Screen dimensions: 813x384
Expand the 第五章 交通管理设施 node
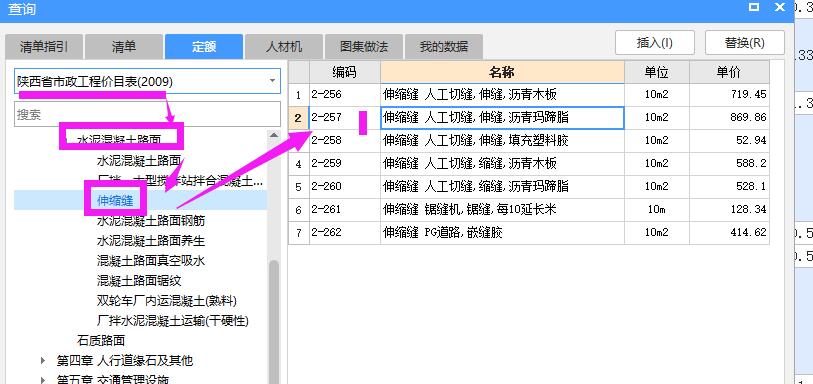43,380
